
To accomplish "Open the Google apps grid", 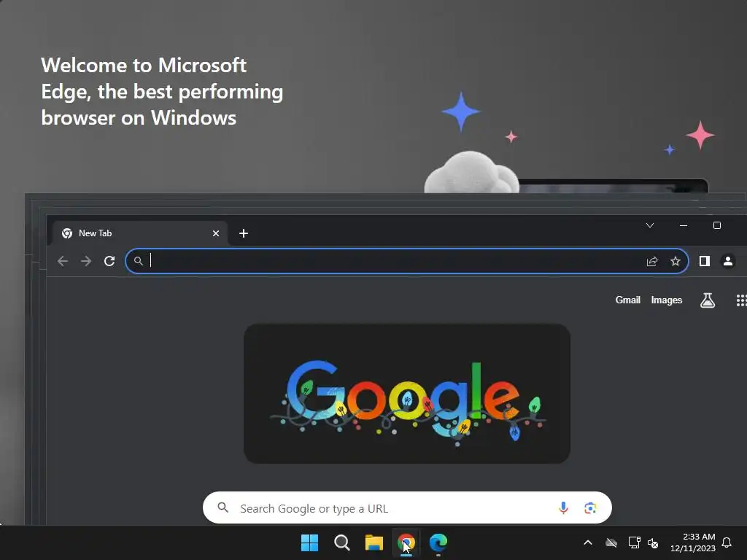I will (741, 300).
